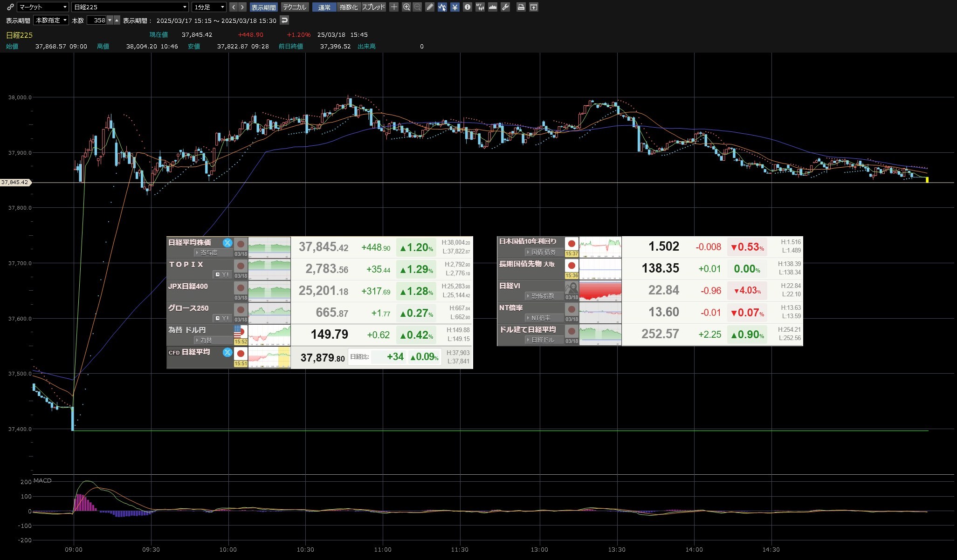Image resolution: width=957 pixels, height=560 pixels.
Task: Toggle the 表示期間 button on
Action: click(264, 7)
